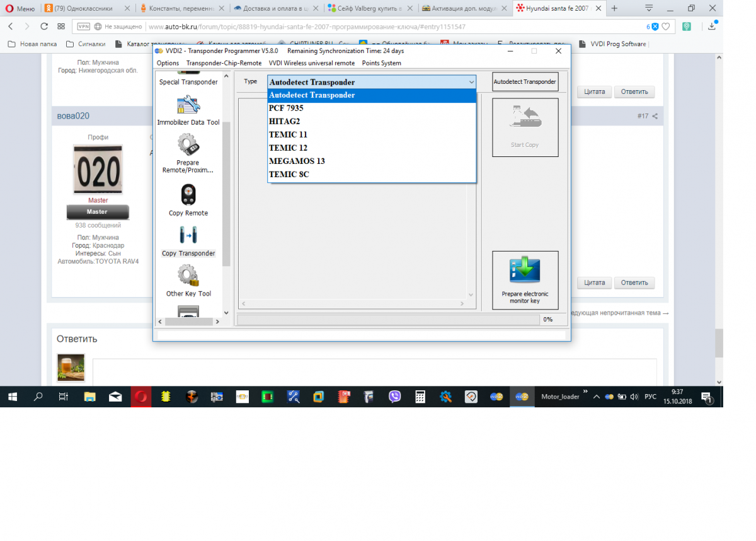Open Viber from the taskbar
The image size is (756, 541).
click(x=395, y=397)
